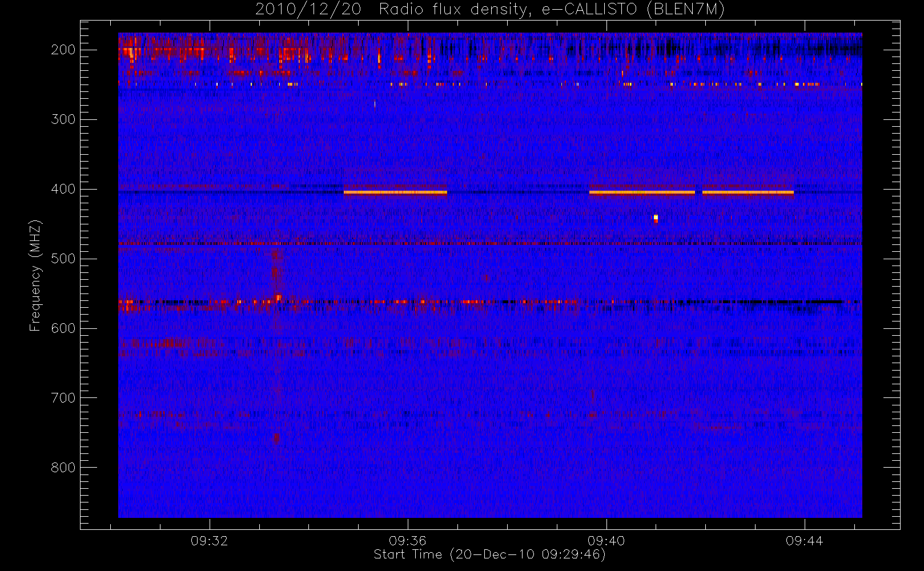Click the orange 400 MHz bar near 09:36
This screenshot has width=924, height=571.
coord(395,192)
